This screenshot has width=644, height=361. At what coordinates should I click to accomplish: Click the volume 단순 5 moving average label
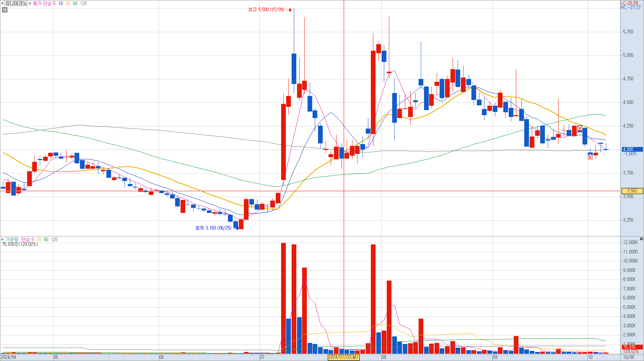27,239
